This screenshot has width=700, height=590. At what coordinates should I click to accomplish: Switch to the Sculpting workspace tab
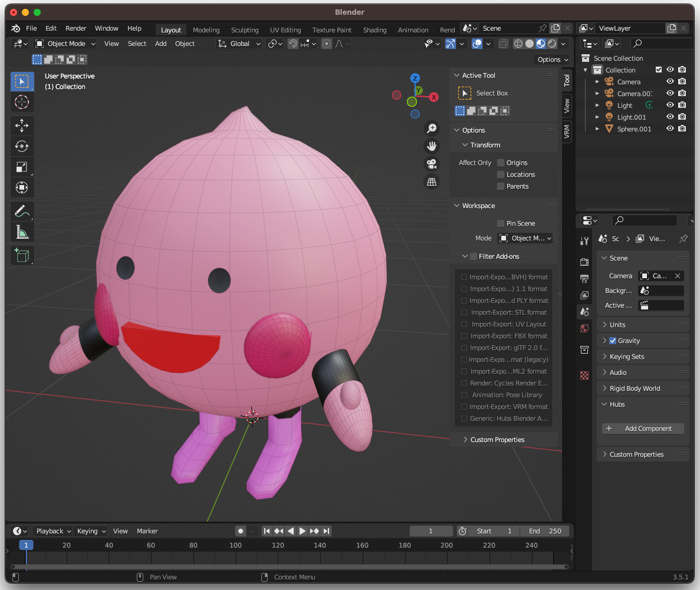click(x=244, y=30)
